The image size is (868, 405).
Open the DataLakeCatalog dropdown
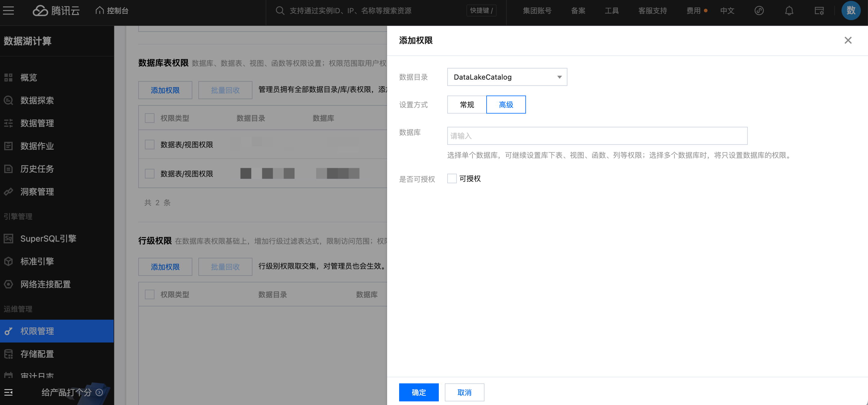[507, 77]
